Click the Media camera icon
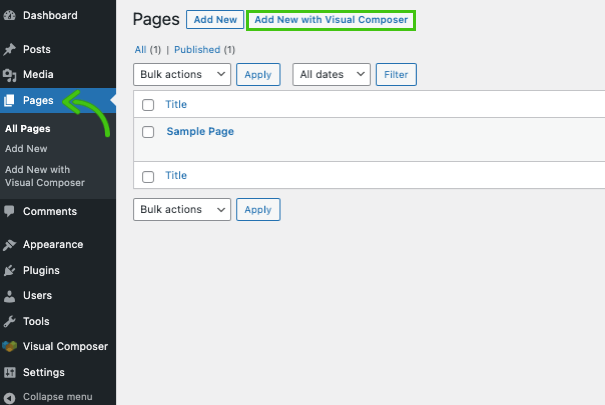Image resolution: width=605 pixels, height=405 pixels. (10, 75)
